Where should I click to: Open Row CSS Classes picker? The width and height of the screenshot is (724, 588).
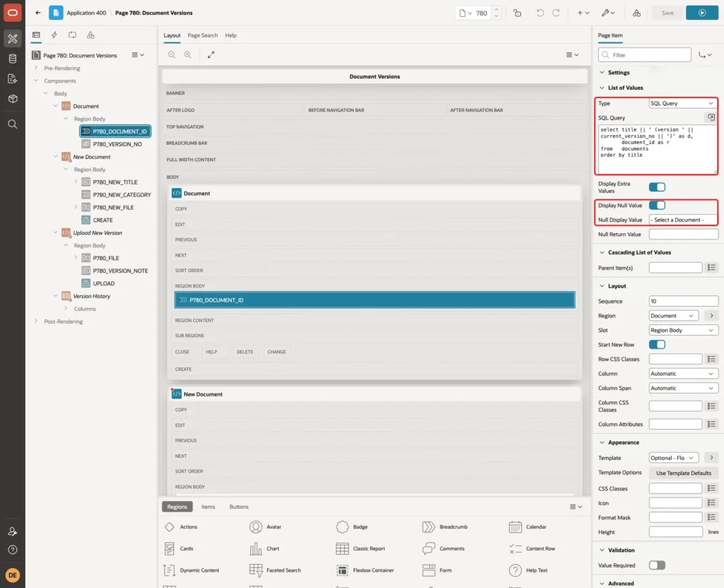(x=711, y=359)
